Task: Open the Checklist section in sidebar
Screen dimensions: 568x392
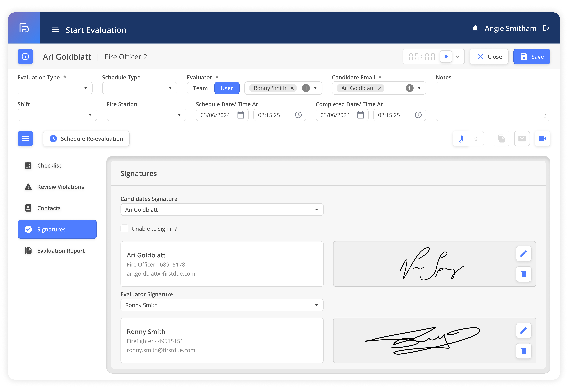Action: click(x=49, y=166)
